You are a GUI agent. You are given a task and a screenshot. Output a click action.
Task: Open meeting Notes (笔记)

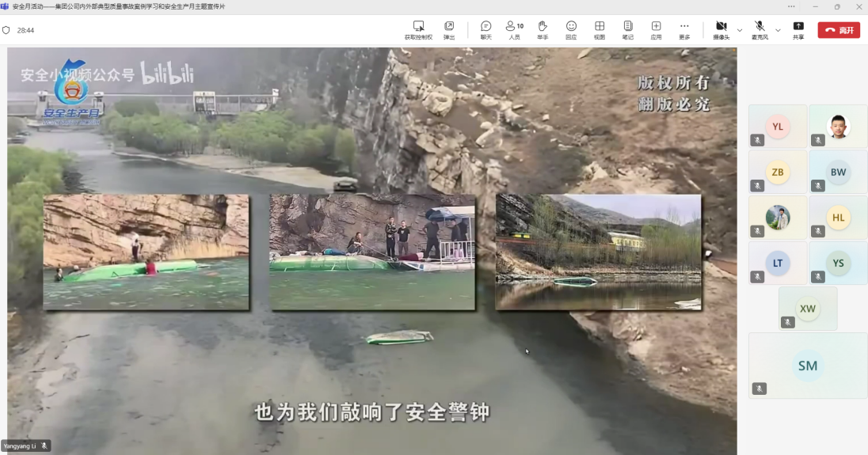pyautogui.click(x=628, y=27)
